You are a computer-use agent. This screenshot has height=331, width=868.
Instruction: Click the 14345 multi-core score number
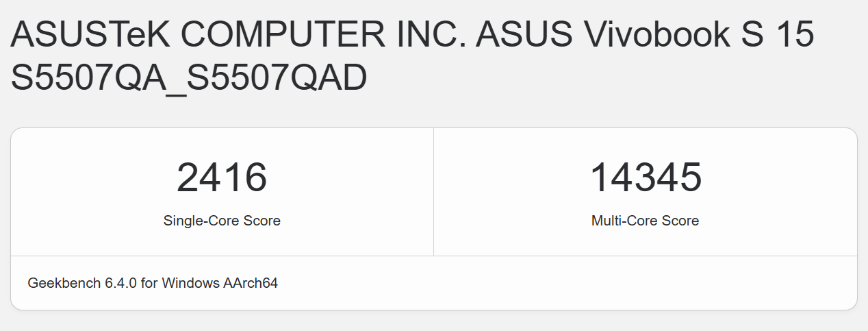646,177
